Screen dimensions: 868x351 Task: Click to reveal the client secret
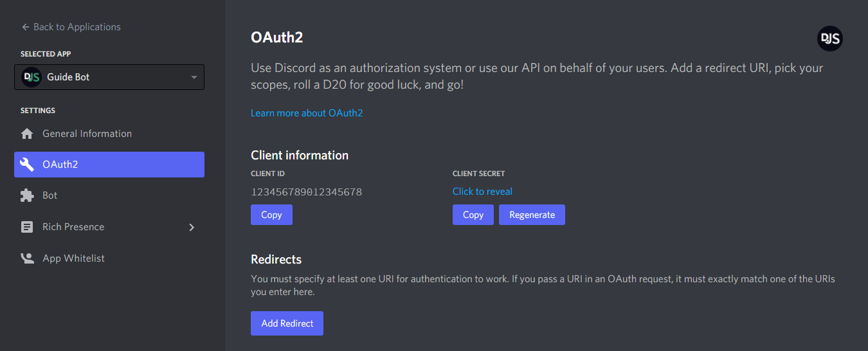482,192
